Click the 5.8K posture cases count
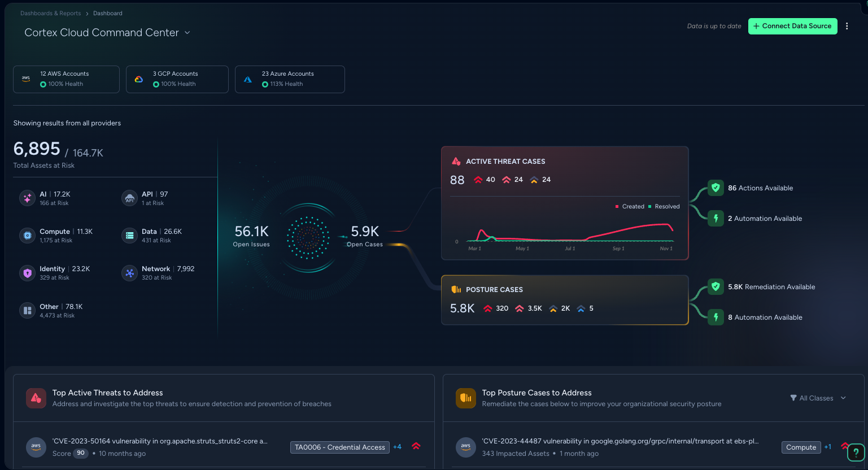868x470 pixels. coord(462,308)
